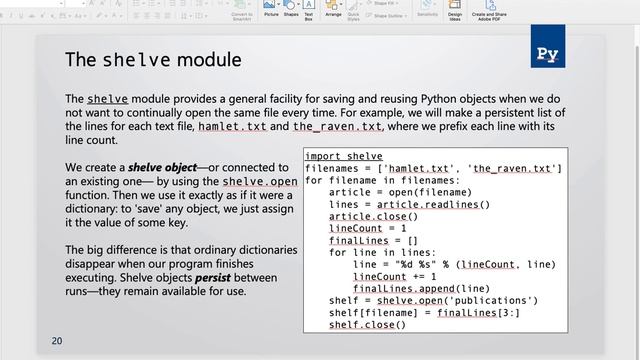640x360 pixels.
Task: Click slide number 20
Action: coord(57,341)
